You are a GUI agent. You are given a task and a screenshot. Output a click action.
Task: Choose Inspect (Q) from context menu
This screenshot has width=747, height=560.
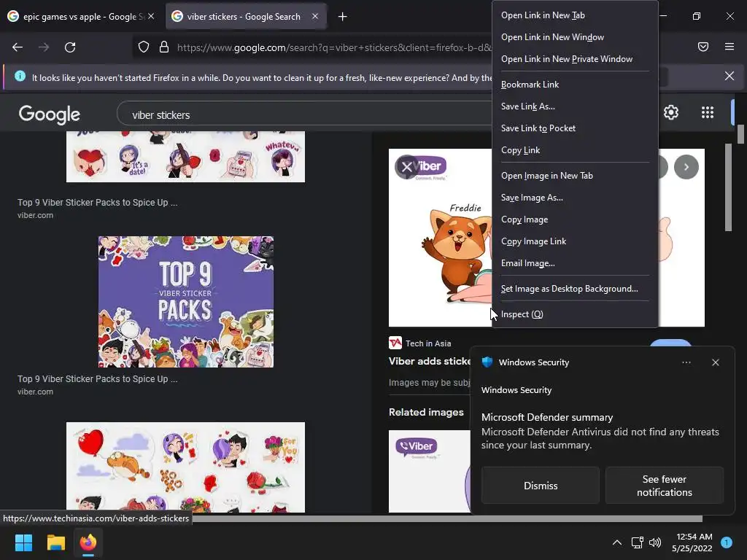(x=575, y=314)
